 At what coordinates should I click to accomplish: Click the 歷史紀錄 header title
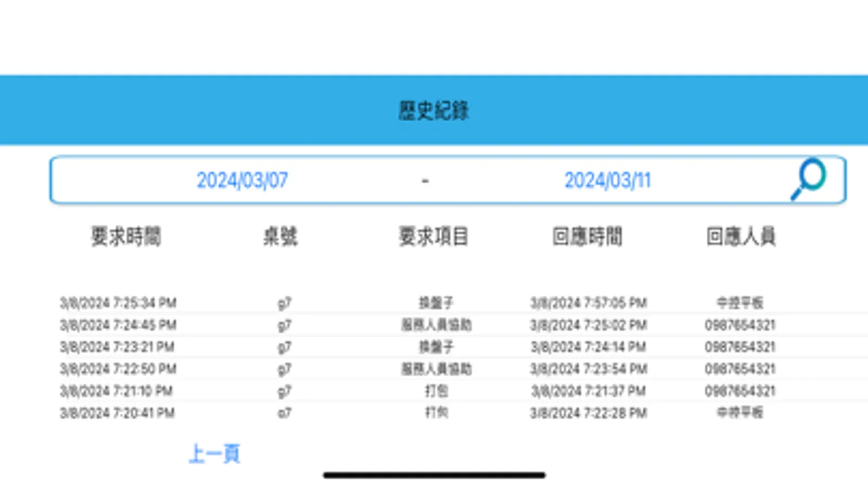[x=434, y=110]
